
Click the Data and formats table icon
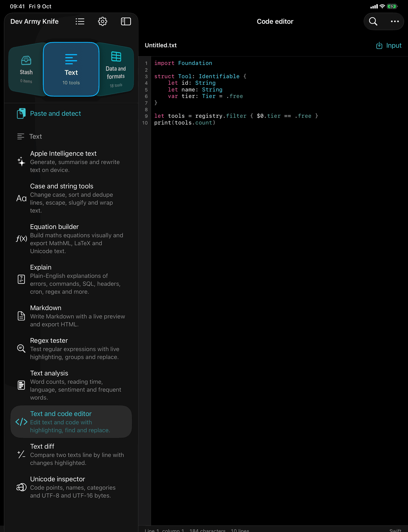click(x=116, y=57)
